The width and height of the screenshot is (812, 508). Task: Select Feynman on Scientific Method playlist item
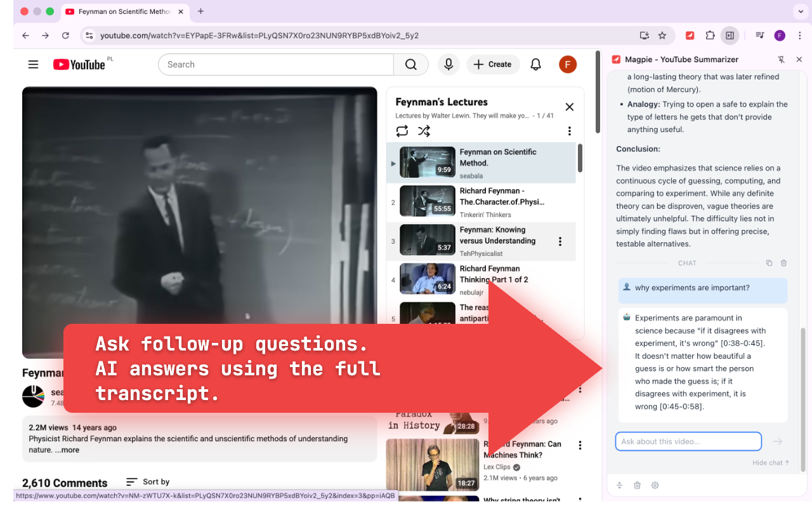point(481,163)
